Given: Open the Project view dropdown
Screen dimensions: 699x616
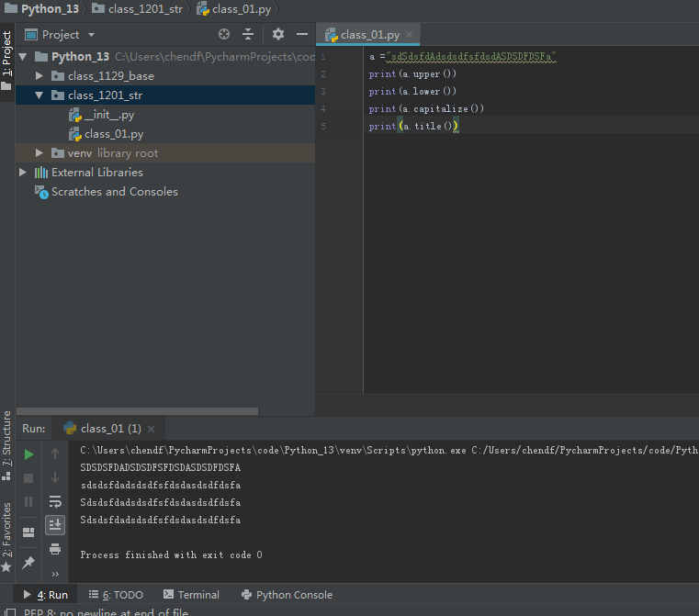Looking at the screenshot, I should coord(91,35).
